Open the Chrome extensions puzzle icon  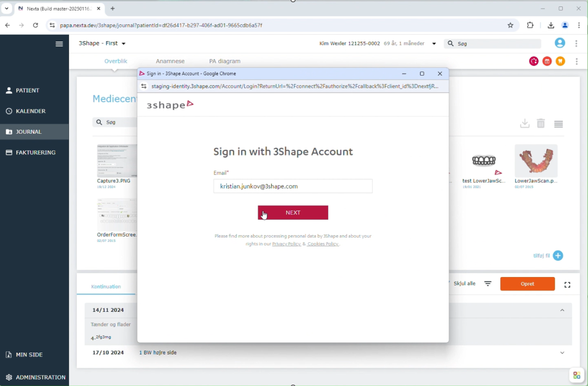pos(530,25)
